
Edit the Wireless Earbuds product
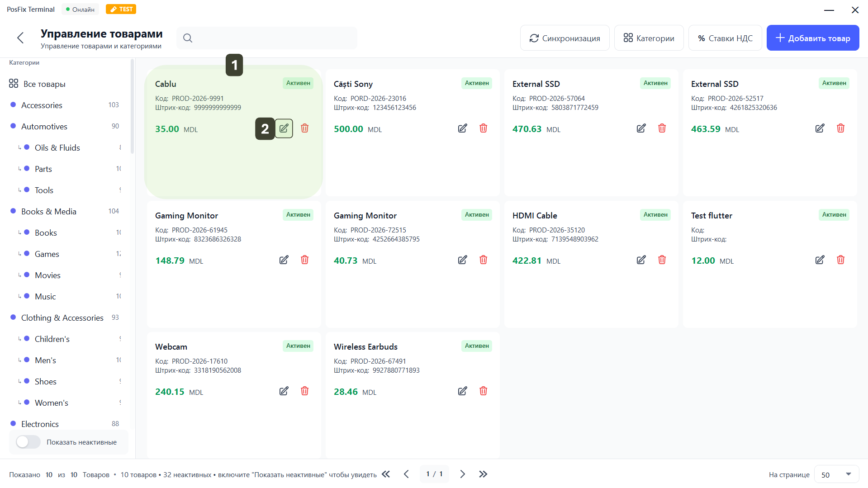(x=462, y=391)
